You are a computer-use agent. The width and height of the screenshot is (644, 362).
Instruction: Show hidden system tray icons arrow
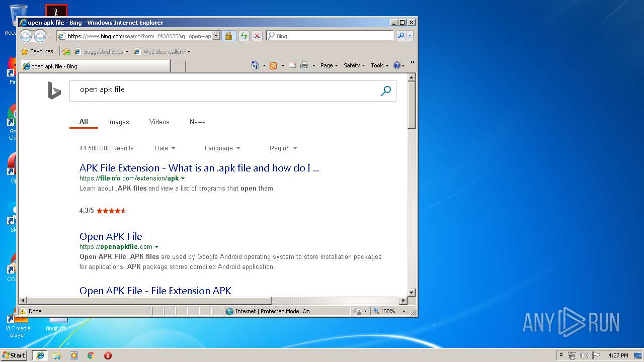coord(561,355)
